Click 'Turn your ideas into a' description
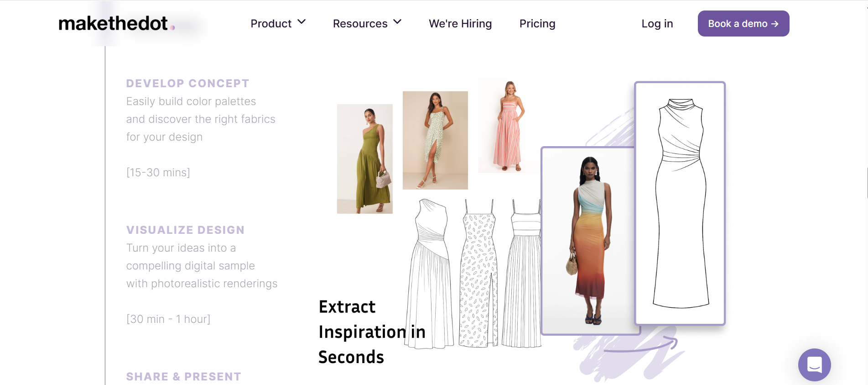 181,248
